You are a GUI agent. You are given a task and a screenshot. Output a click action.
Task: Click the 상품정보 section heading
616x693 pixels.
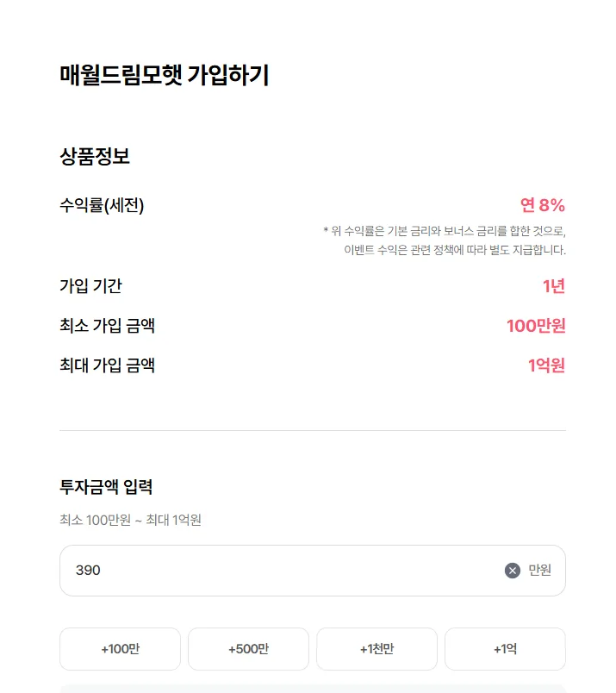click(95, 156)
